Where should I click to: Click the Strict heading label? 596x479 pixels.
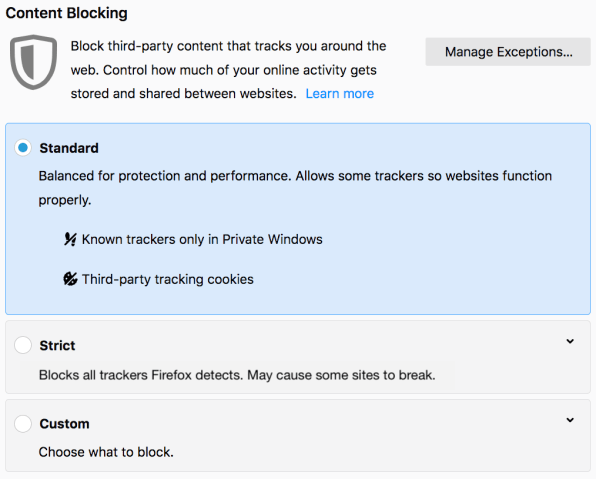tap(57, 346)
